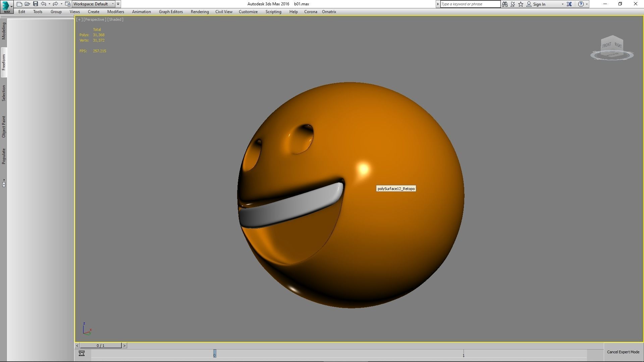Open the Animation menu

tap(141, 12)
